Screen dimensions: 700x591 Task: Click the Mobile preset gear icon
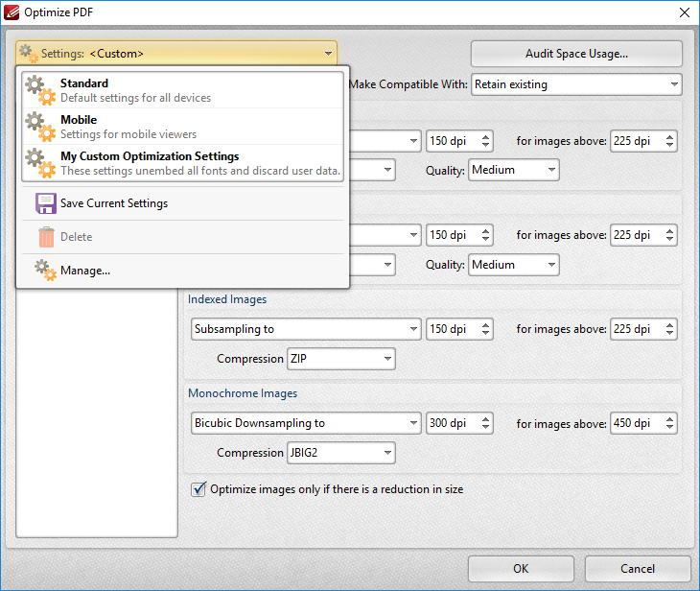[x=40, y=127]
